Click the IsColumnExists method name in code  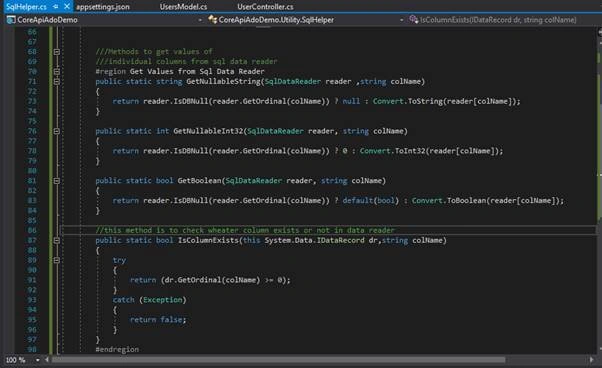[x=208, y=240]
